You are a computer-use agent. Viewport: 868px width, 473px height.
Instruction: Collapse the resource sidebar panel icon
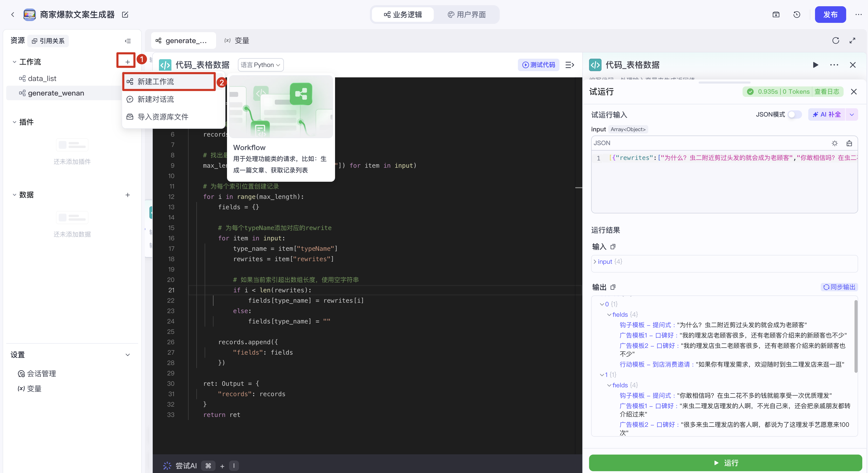tap(128, 41)
